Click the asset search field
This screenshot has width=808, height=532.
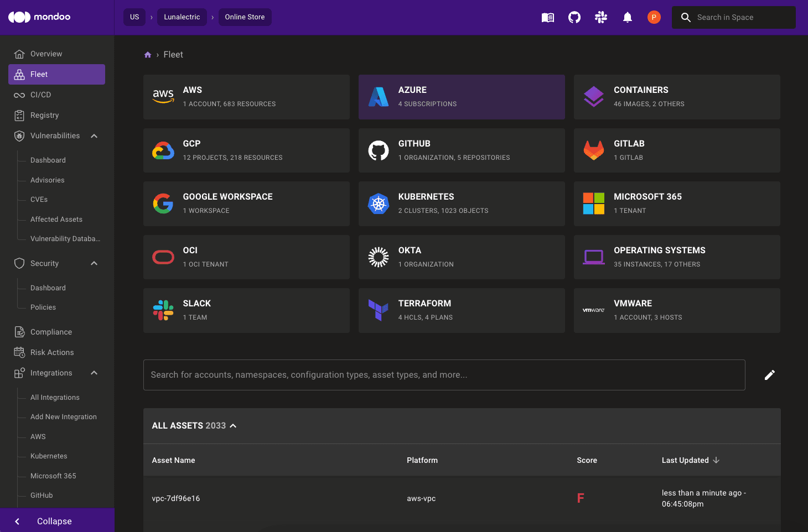[444, 375]
